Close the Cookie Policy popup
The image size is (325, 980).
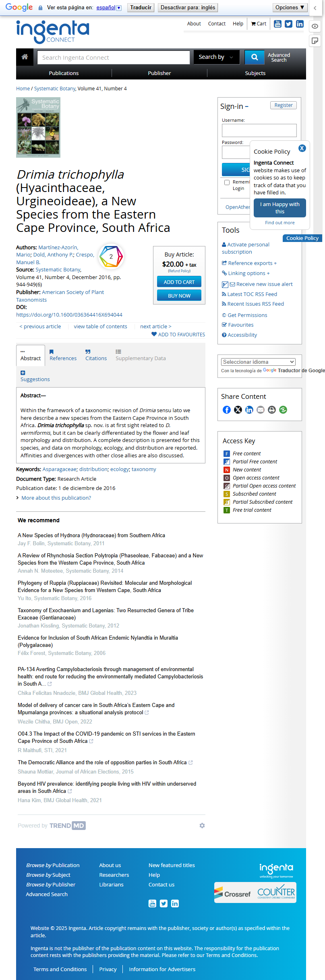tap(302, 148)
